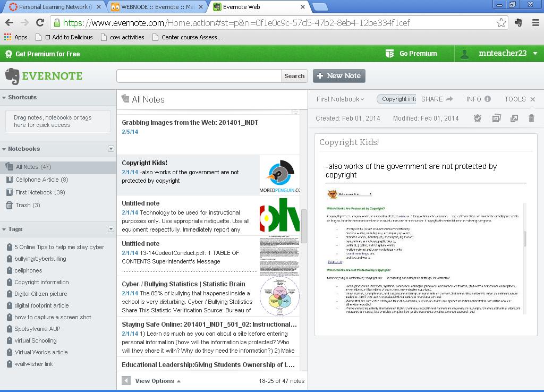This screenshot has height=392, width=544.
Task: Click the Go Premium link
Action: click(x=418, y=54)
